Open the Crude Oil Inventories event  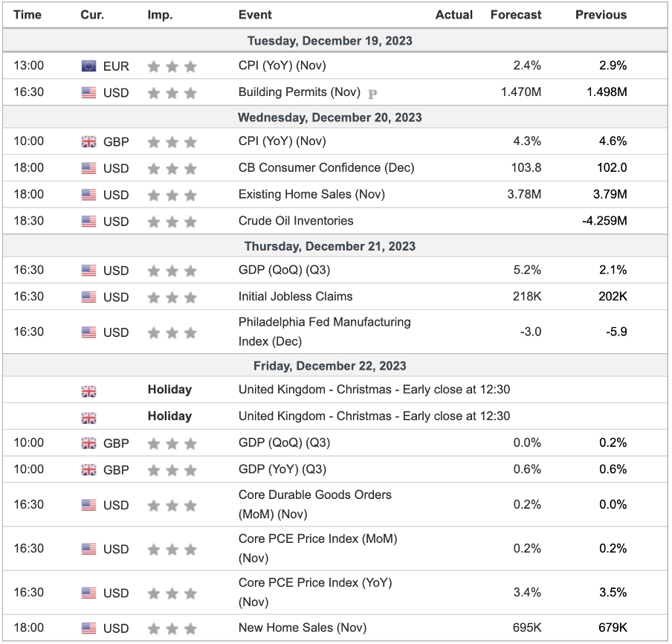coord(296,221)
